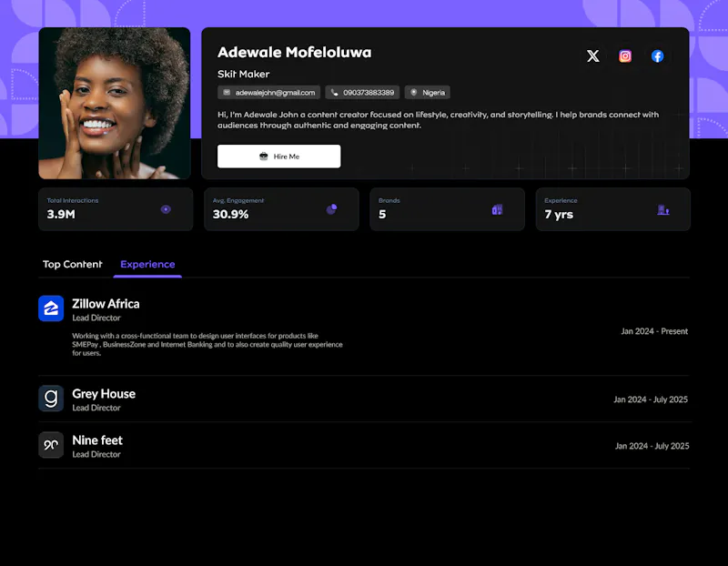Open the X (Twitter) profile icon
The width and height of the screenshot is (728, 566).
[592, 56]
